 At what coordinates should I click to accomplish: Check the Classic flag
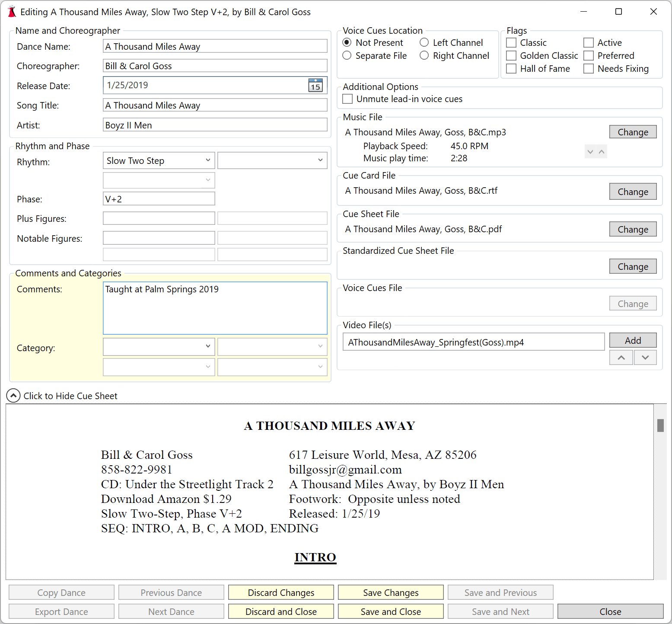tap(511, 43)
